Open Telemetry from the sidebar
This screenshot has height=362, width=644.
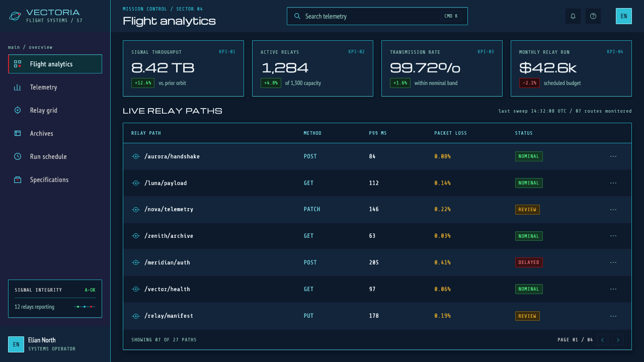click(x=55, y=87)
